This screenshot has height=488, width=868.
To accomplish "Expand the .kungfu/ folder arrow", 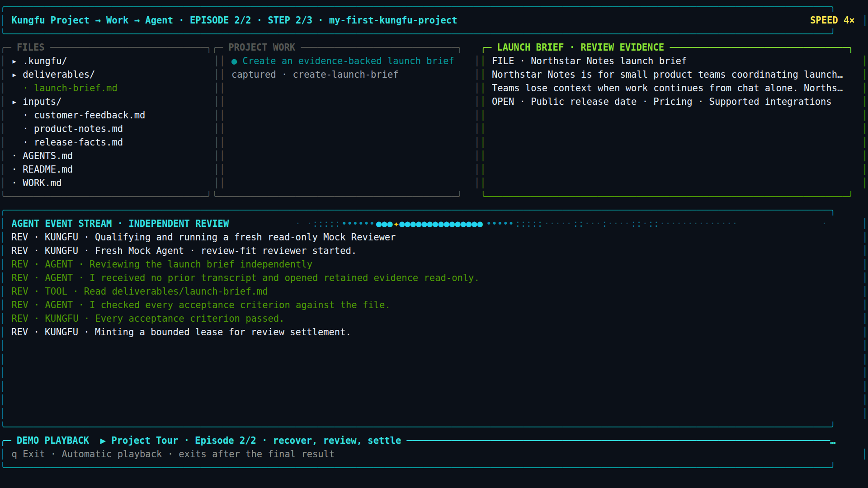I will tap(14, 61).
